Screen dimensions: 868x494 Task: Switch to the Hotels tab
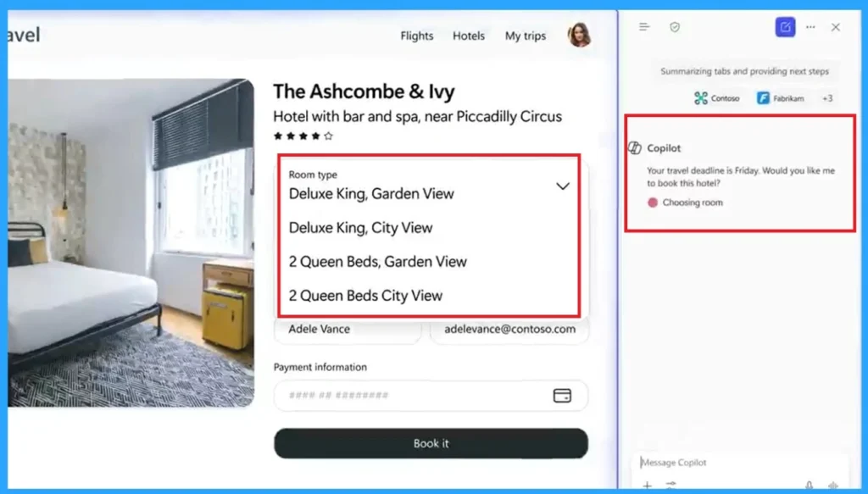point(469,36)
